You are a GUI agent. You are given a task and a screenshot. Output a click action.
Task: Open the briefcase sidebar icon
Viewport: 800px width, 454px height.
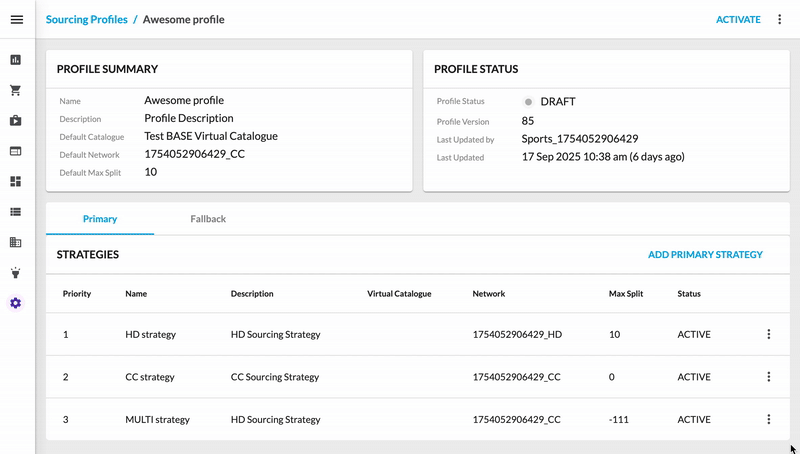pos(16,121)
